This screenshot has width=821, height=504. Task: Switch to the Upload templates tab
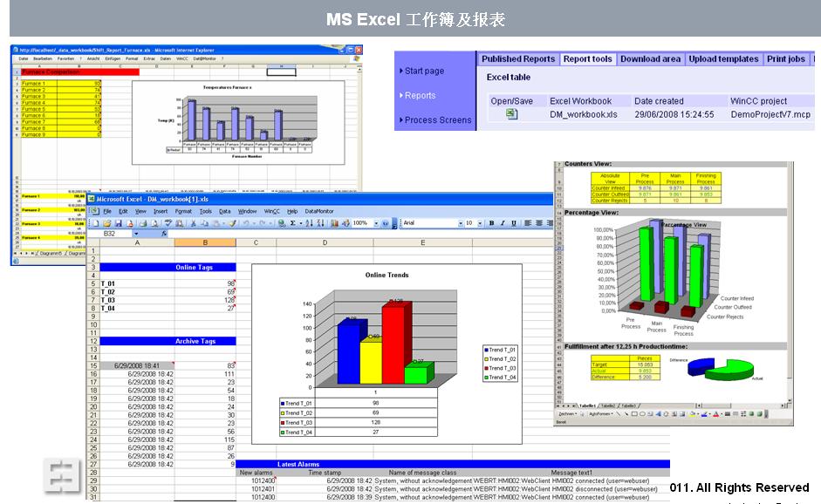click(x=723, y=59)
